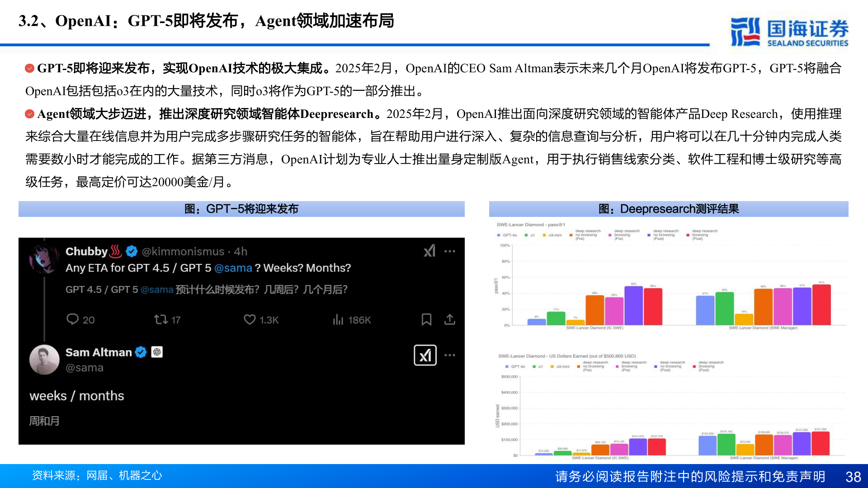The image size is (868, 488).
Task: Click the source note '资料来源：网届、机器之心'
Action: point(97,476)
